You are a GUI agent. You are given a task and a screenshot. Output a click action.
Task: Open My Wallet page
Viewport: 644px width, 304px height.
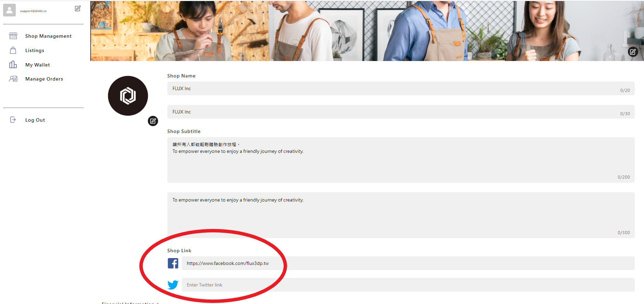38,65
